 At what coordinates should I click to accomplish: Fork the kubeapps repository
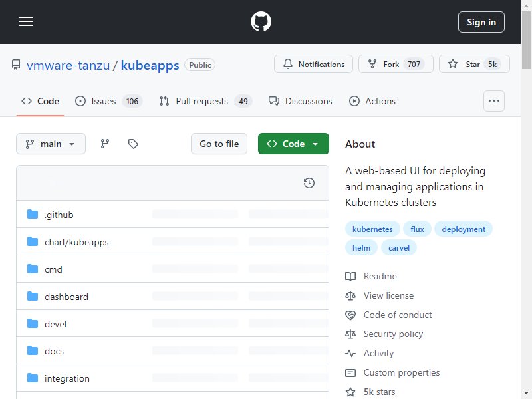point(396,64)
